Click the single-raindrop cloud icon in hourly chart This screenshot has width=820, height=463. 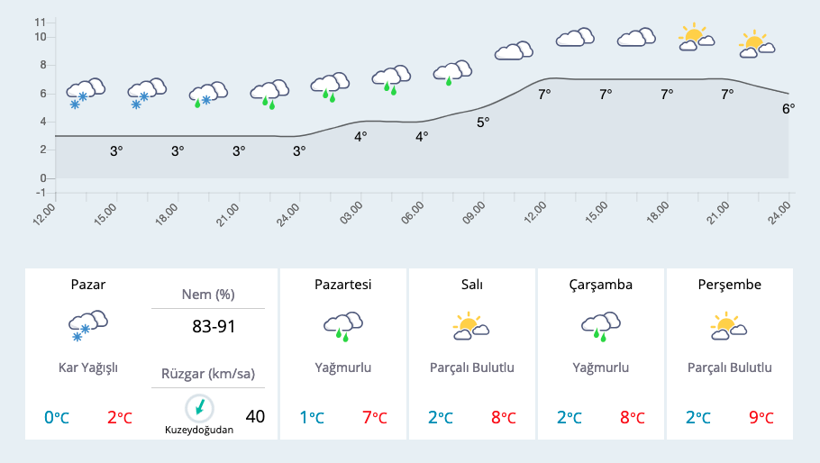point(452,72)
